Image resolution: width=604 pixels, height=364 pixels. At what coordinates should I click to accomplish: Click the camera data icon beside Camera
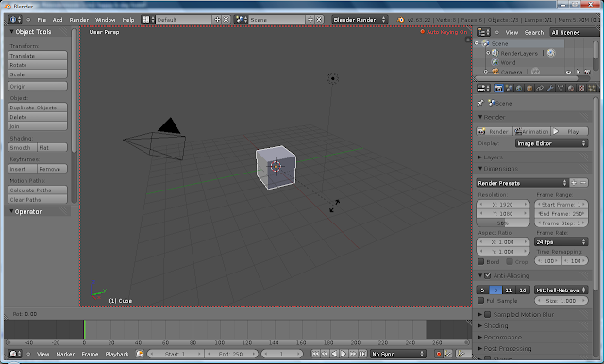click(535, 71)
